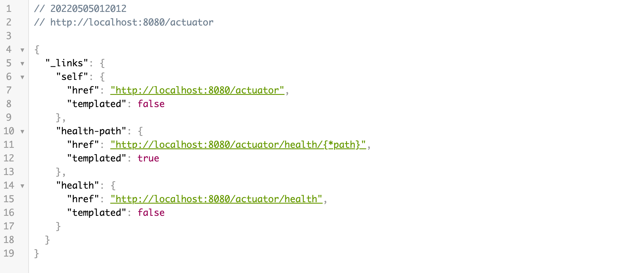
Task: Click the "_links" key text
Action: (x=67, y=63)
